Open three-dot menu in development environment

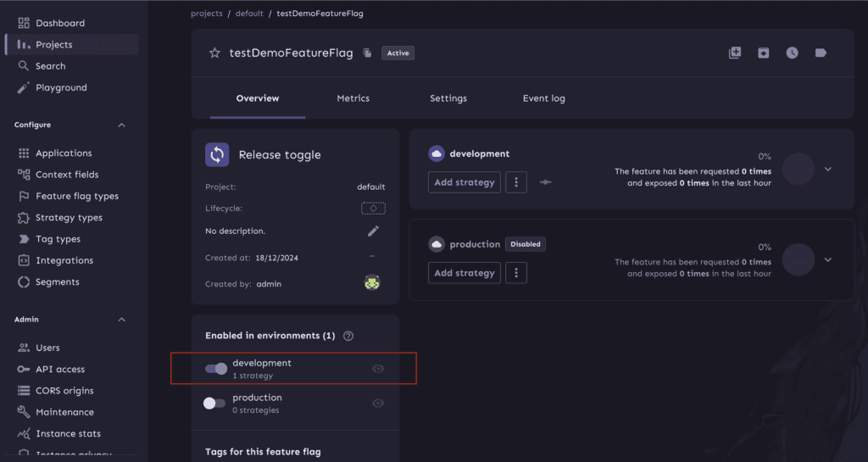(516, 182)
